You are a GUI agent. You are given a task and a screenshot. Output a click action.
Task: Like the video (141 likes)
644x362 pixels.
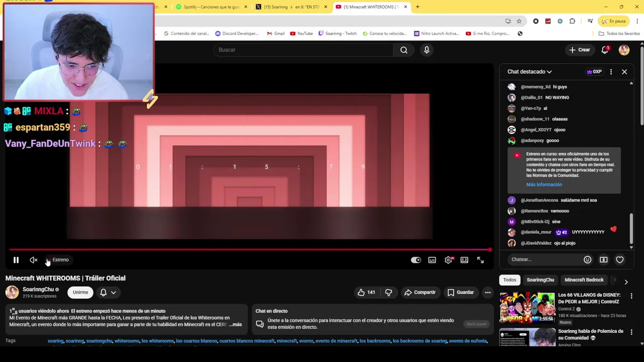point(367,292)
